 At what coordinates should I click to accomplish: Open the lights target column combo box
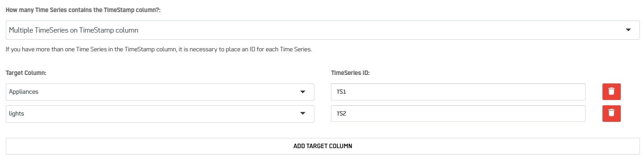tap(160, 114)
